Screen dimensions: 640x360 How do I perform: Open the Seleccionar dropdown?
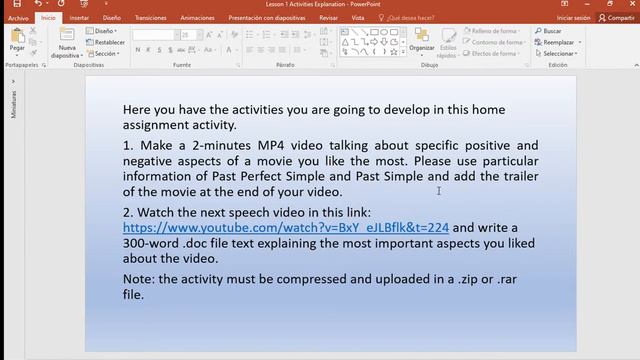point(557,53)
